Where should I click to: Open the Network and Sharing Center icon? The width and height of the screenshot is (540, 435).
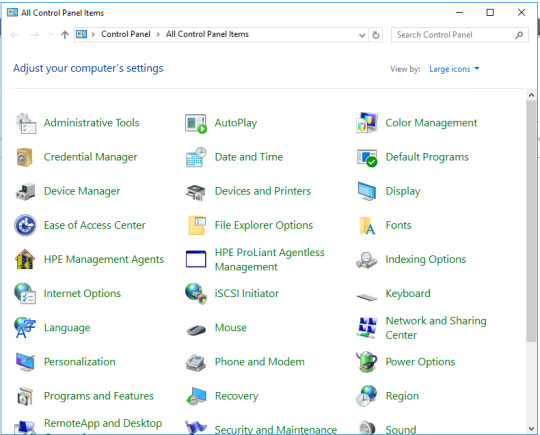pyautogui.click(x=367, y=328)
